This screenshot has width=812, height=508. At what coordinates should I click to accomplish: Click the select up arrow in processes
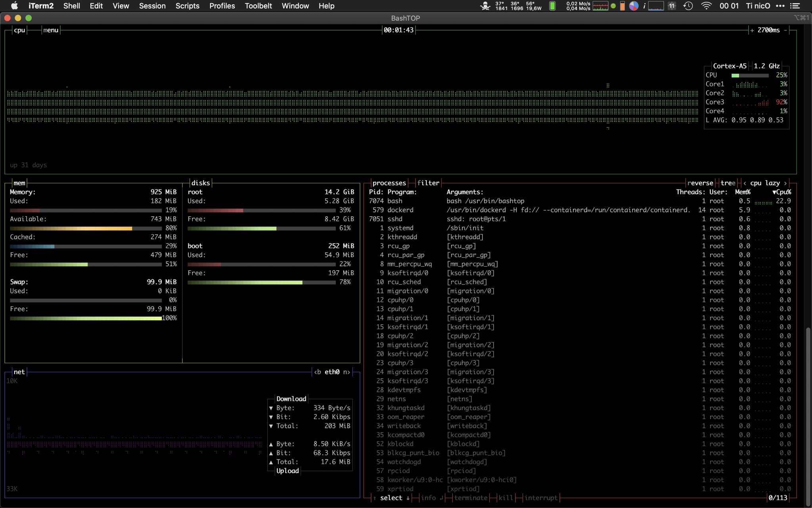point(375,498)
